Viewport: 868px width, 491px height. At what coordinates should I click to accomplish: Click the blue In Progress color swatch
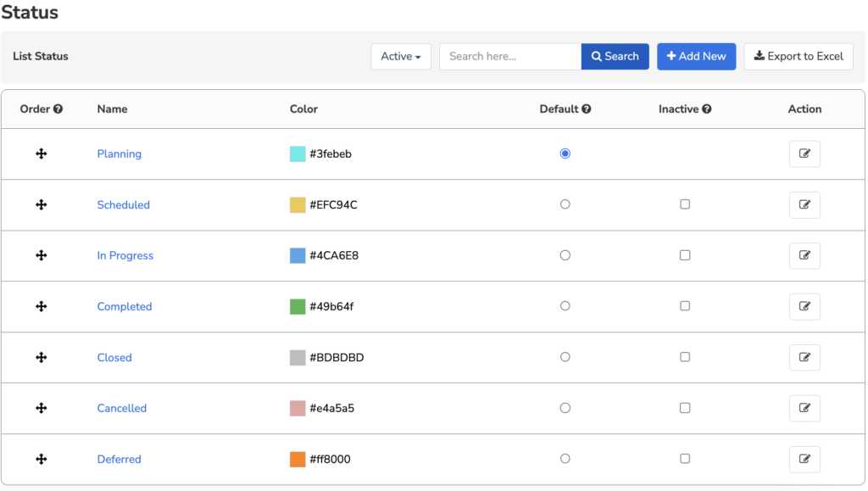click(298, 256)
